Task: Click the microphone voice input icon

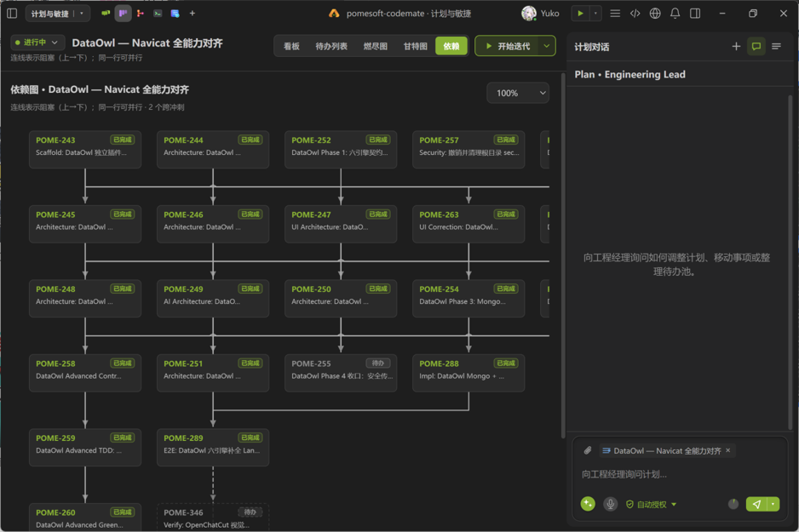Action: tap(610, 504)
